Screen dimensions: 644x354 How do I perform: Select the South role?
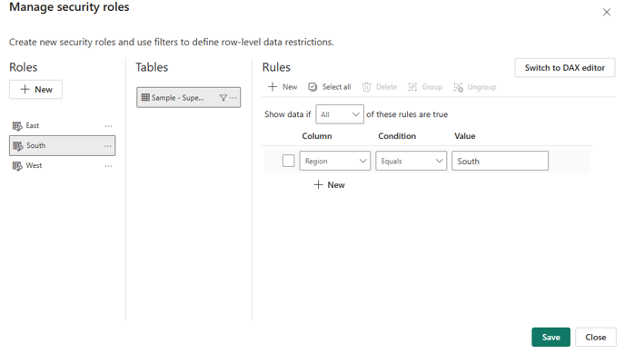coord(62,145)
